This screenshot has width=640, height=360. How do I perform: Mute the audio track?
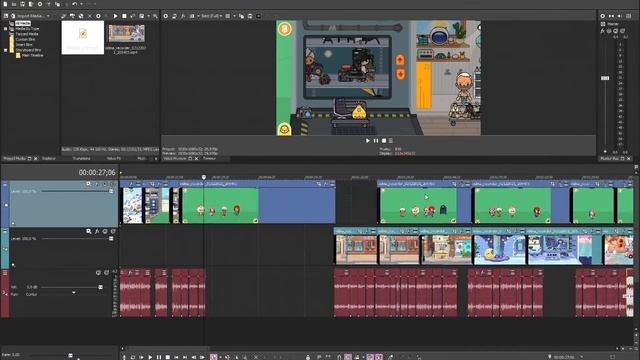click(98, 273)
